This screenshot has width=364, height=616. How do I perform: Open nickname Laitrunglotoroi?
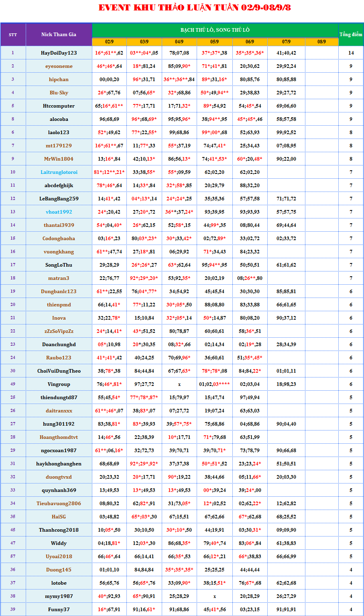(59, 172)
